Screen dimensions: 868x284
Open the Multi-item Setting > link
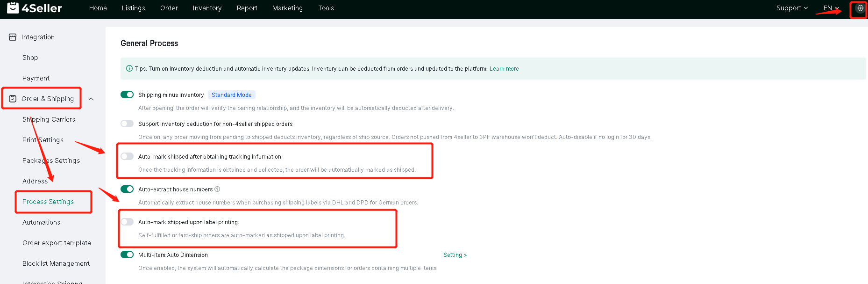pos(455,255)
